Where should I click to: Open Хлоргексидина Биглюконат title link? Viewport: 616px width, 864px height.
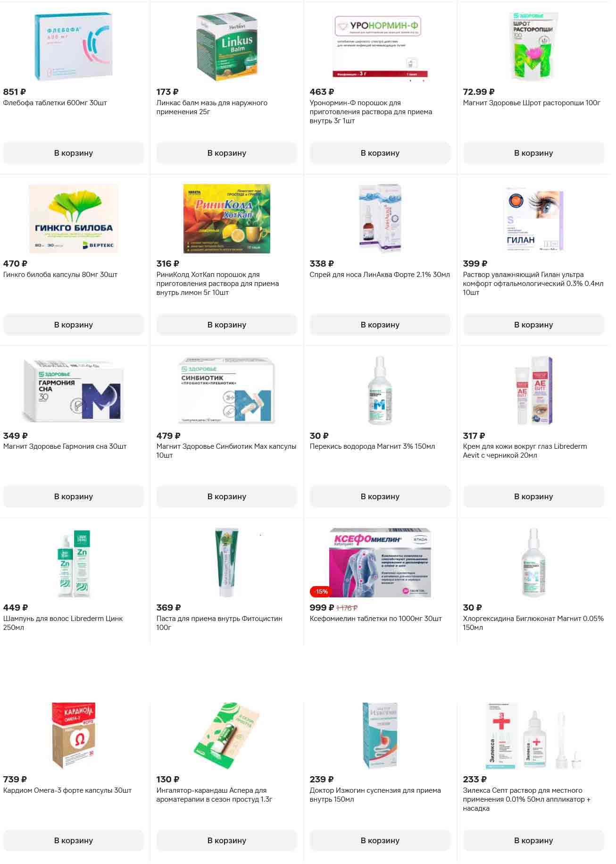tap(533, 623)
